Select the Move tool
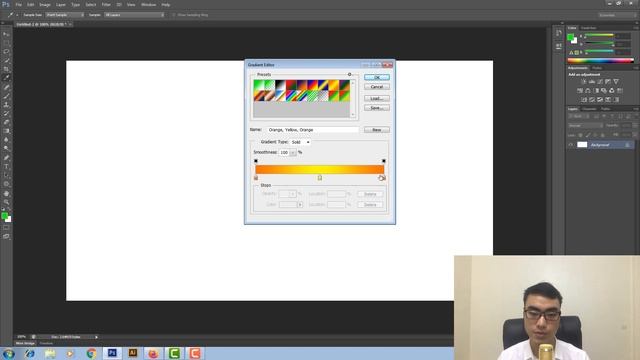640x360 pixels. (x=6, y=34)
